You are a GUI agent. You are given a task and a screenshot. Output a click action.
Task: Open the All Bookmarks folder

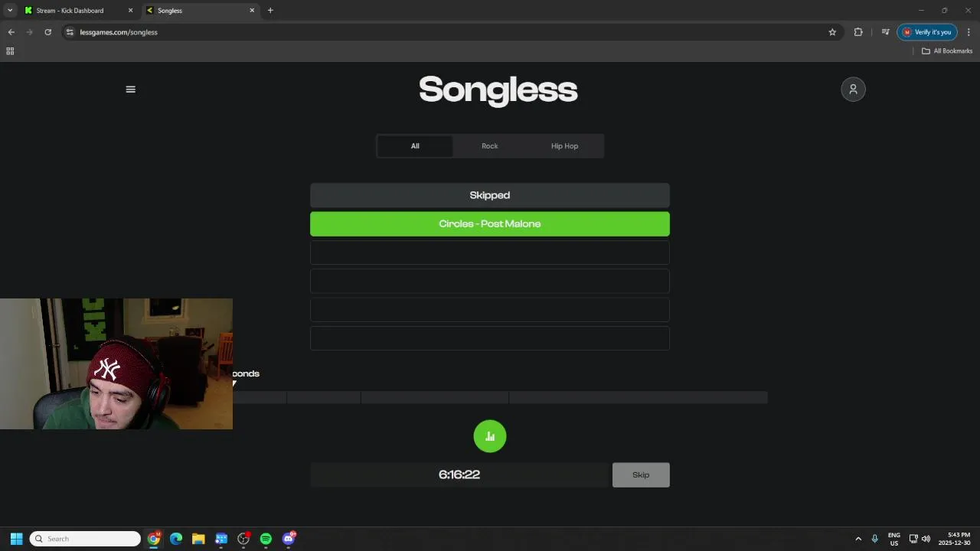(x=947, y=51)
